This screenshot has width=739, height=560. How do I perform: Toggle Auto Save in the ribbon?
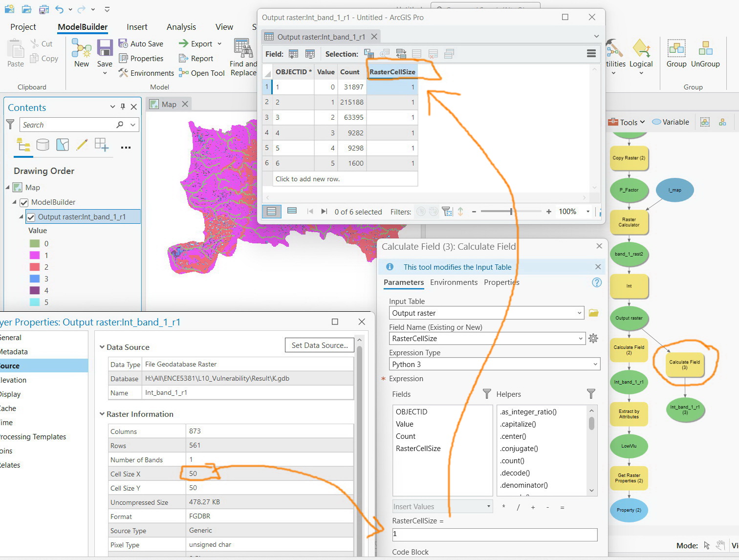pyautogui.click(x=141, y=43)
